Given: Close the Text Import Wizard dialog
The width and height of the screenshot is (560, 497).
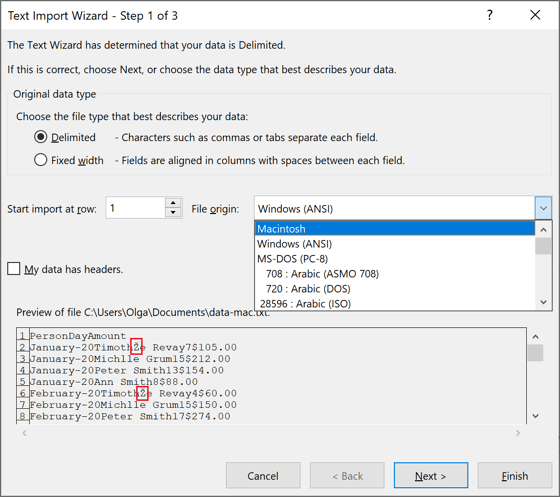Looking at the screenshot, I should [535, 15].
